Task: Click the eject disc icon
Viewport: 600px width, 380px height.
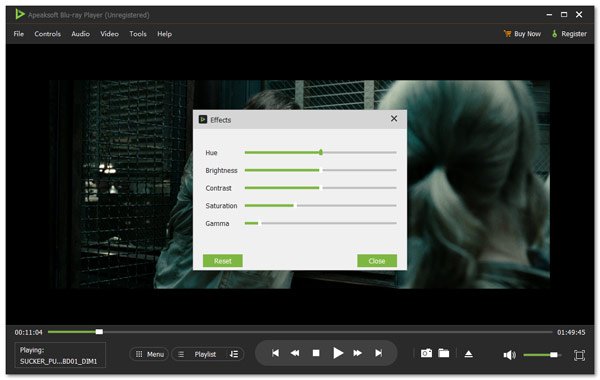Action: pyautogui.click(x=468, y=354)
